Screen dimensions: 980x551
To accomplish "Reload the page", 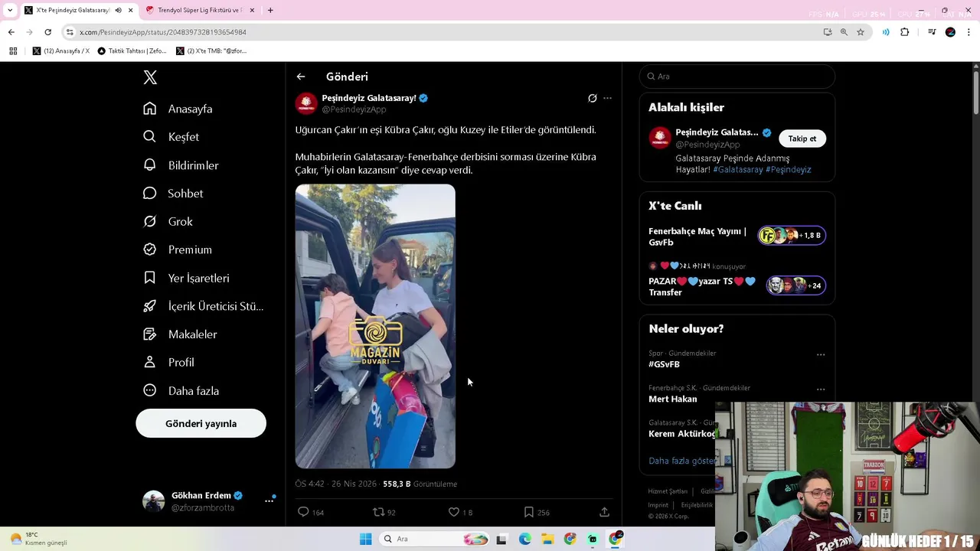I will click(x=47, y=32).
